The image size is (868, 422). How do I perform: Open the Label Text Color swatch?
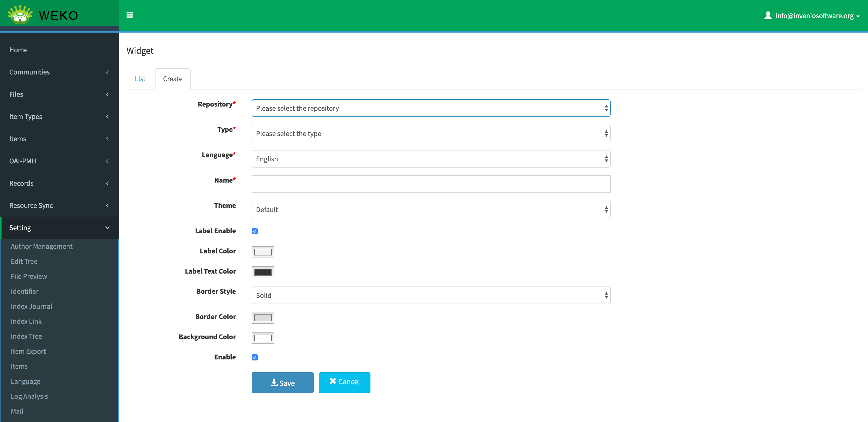263,272
